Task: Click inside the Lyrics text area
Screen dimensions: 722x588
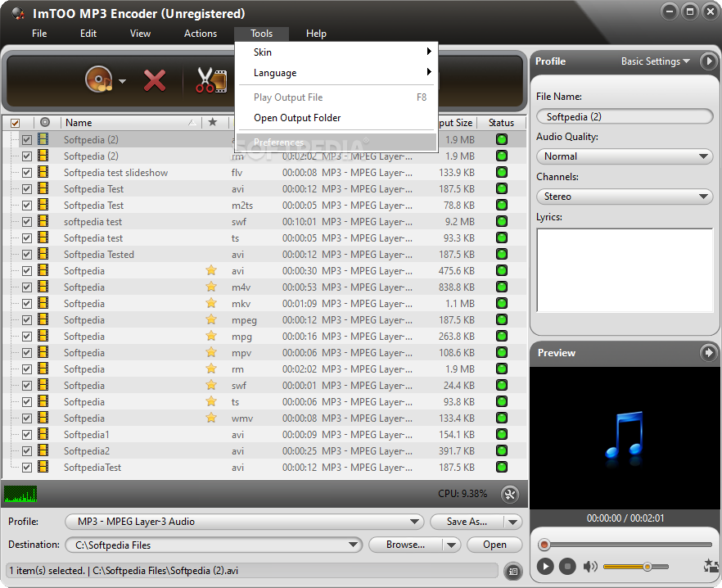Action: (x=625, y=270)
